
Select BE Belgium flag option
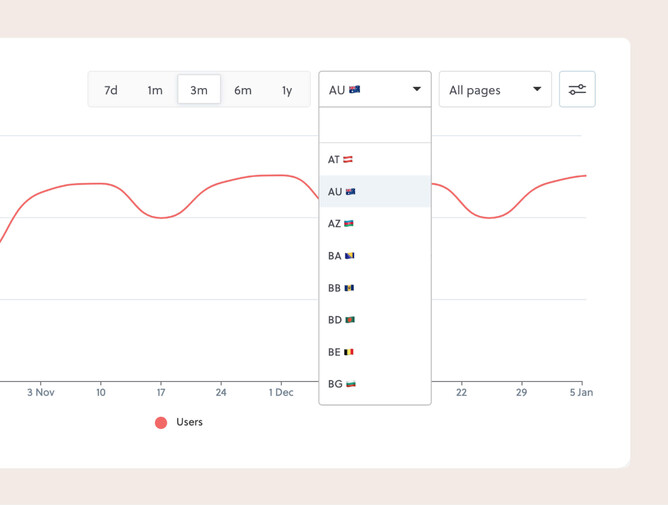(x=375, y=352)
